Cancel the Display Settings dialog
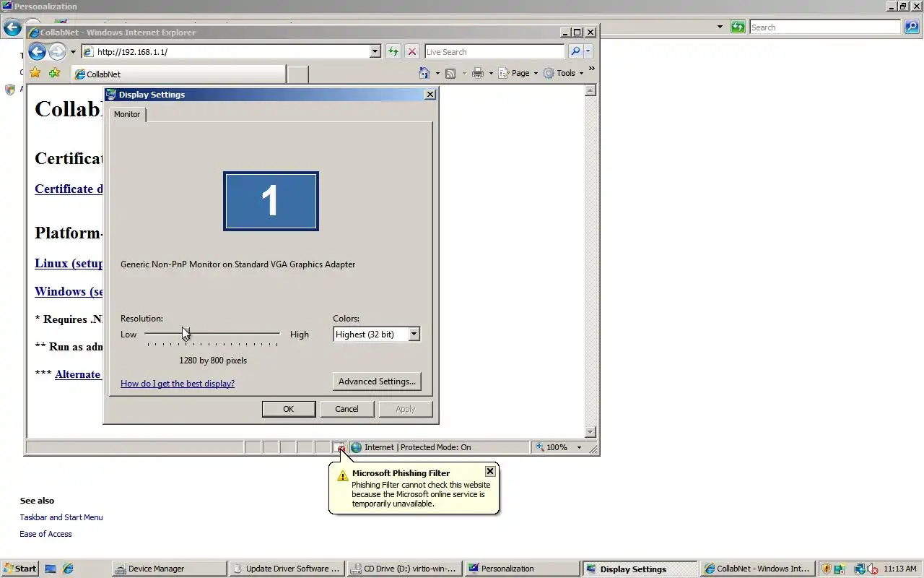 (x=346, y=409)
